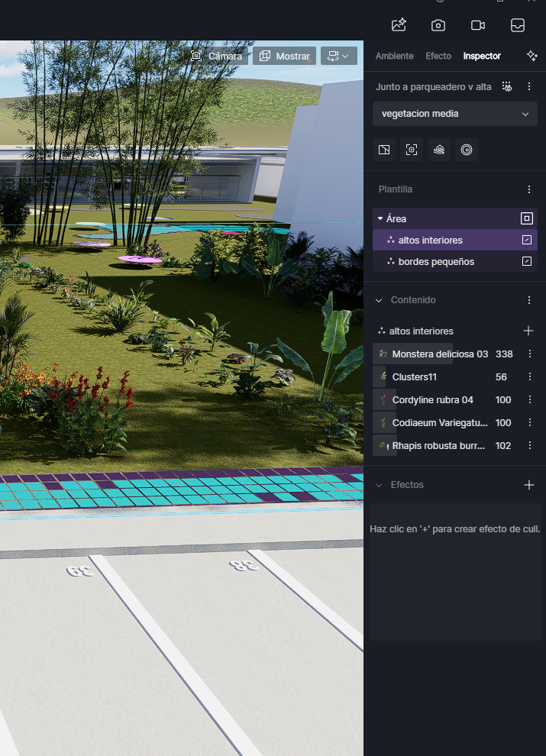Open the AI image enhancer icon
This screenshot has width=546, height=756.
[x=399, y=25]
